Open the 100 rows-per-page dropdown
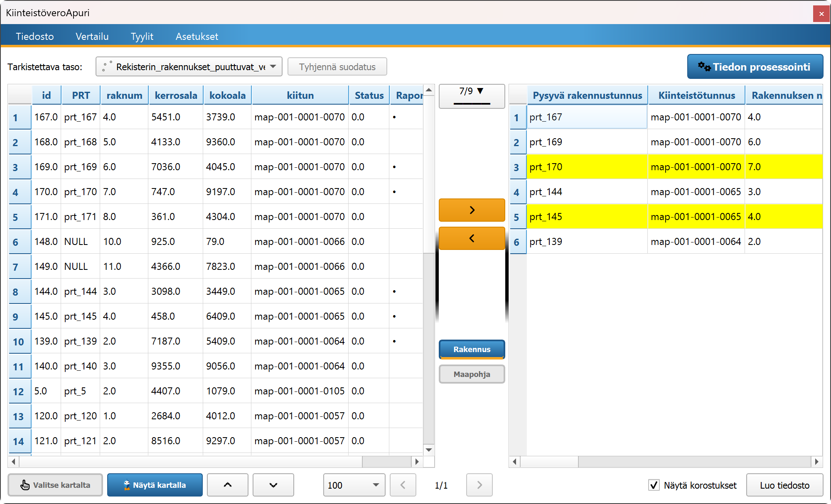 coord(354,485)
